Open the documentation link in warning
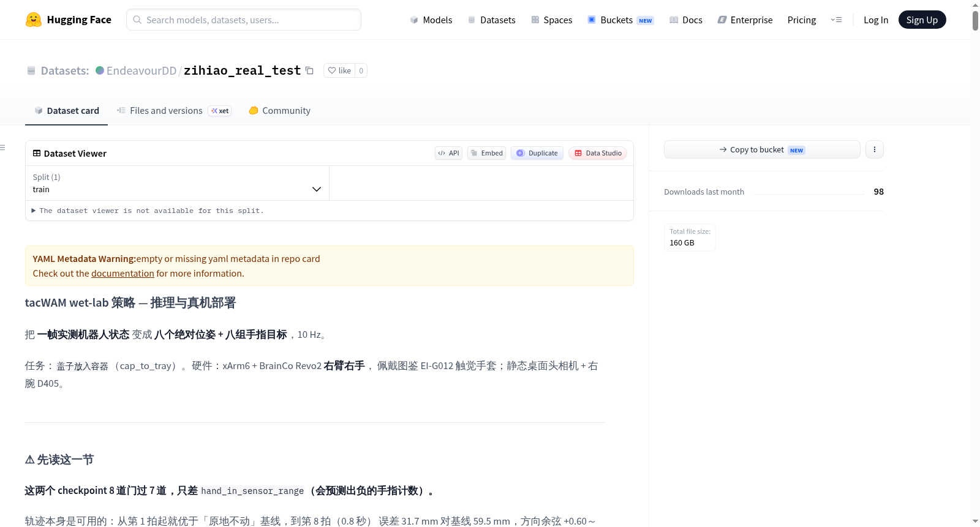Viewport: 980px width, 527px height. point(123,274)
